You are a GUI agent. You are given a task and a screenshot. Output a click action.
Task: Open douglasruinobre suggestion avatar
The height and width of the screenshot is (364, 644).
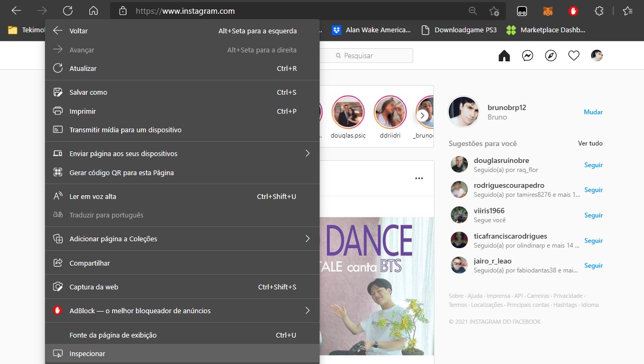pos(459,165)
